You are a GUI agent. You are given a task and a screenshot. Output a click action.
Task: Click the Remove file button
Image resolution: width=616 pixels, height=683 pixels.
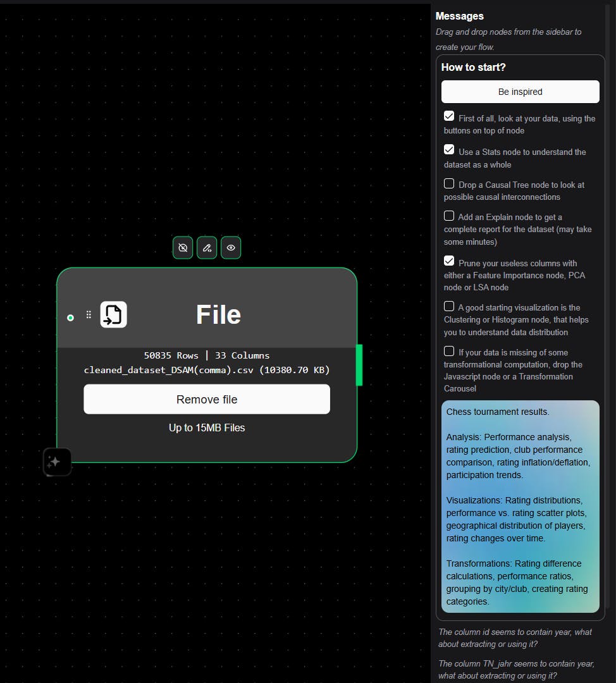point(207,399)
